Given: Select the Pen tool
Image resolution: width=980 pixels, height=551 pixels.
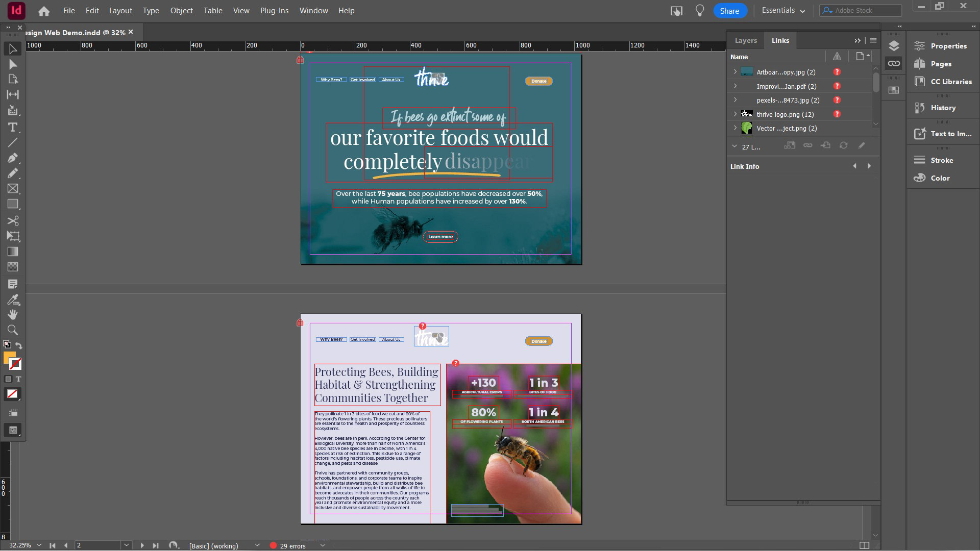Looking at the screenshot, I should tap(13, 158).
